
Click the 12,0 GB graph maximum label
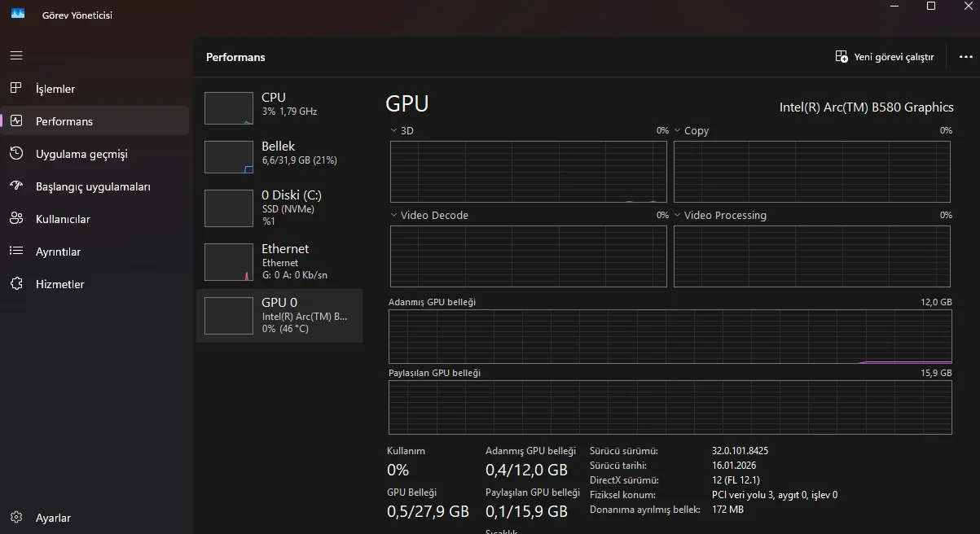tap(936, 302)
